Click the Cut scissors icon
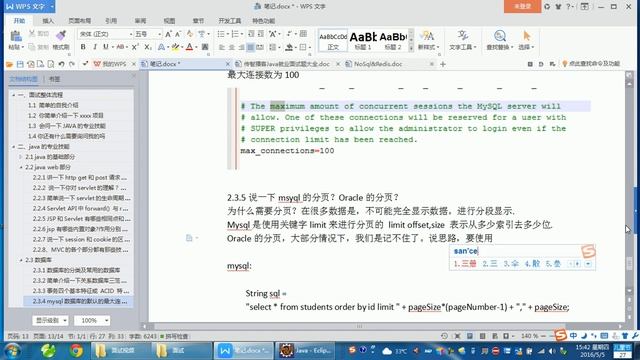Viewport: 640px width, 360px height. 32,33
